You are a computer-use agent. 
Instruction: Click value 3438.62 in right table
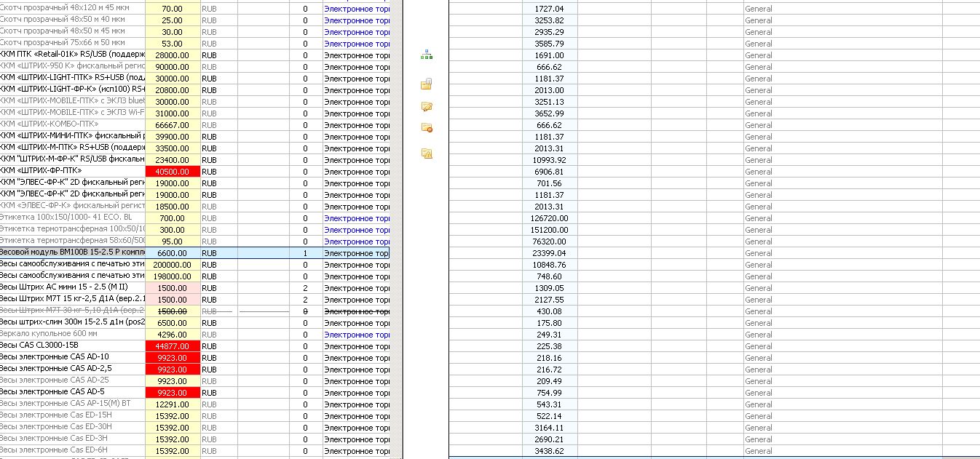pos(550,451)
